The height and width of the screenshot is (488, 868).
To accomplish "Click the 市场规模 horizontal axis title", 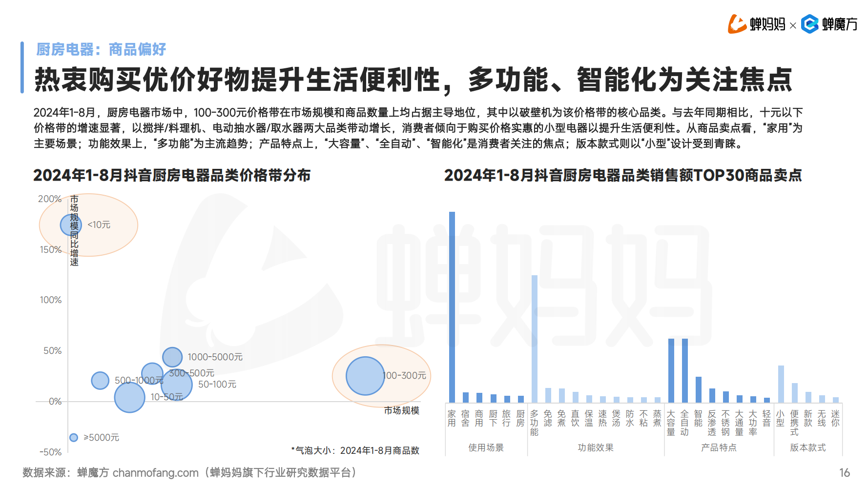I will point(402,410).
